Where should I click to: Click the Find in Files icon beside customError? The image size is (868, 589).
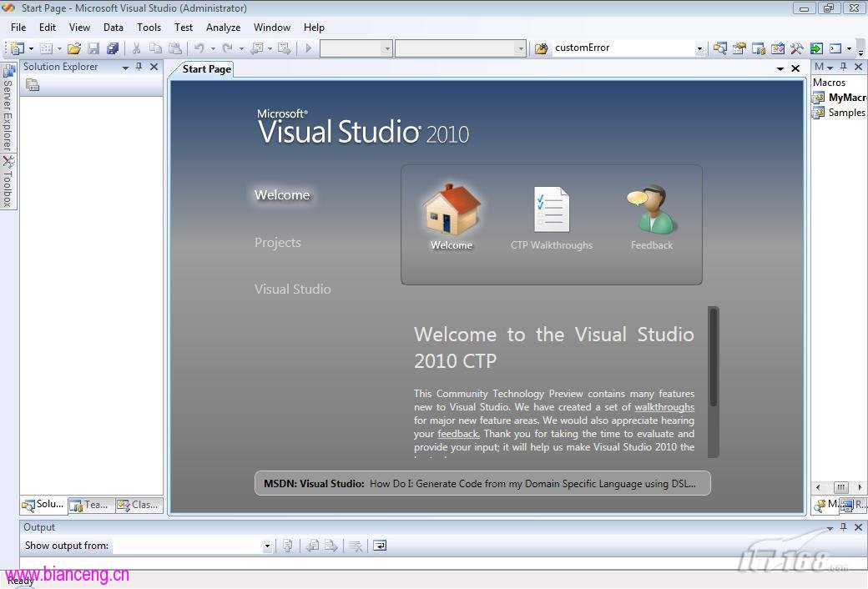click(541, 48)
